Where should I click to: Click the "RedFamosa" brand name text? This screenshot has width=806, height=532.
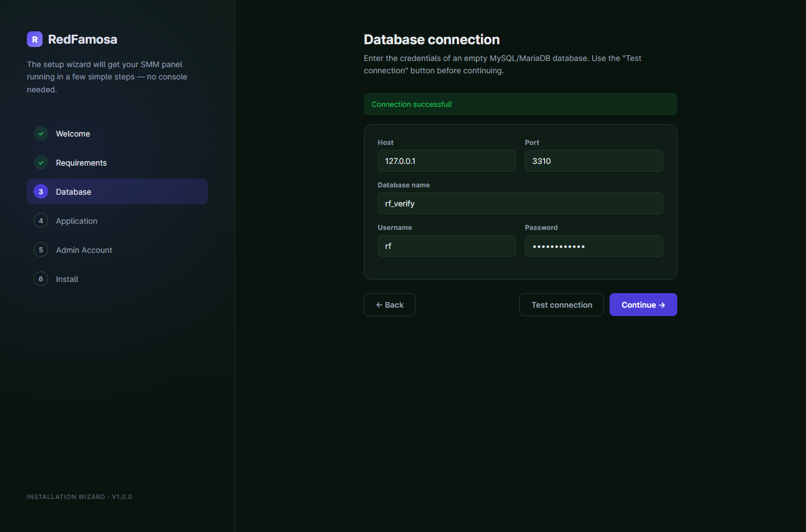pos(83,39)
